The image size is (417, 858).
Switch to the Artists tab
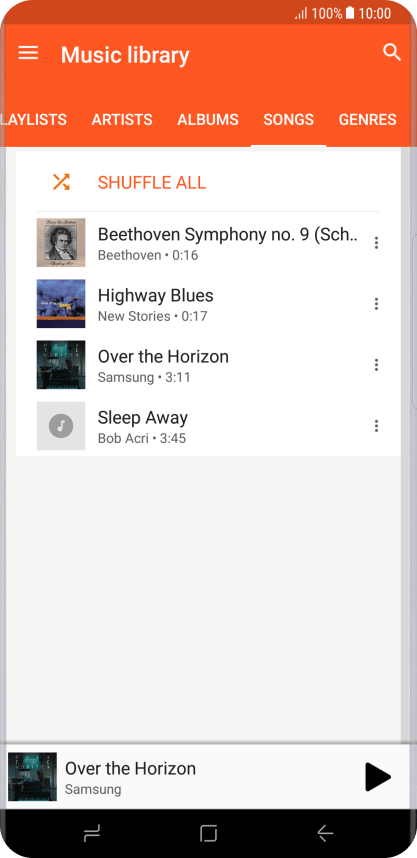[x=122, y=119]
